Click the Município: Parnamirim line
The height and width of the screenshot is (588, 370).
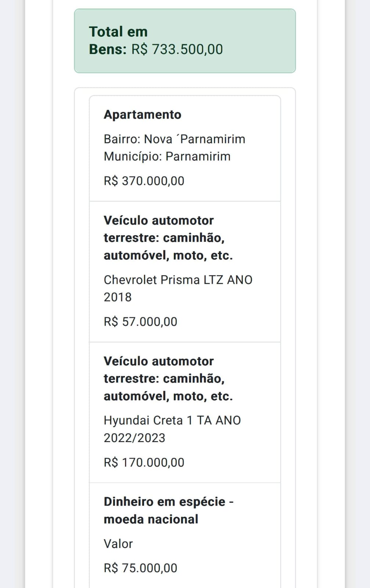[167, 157]
